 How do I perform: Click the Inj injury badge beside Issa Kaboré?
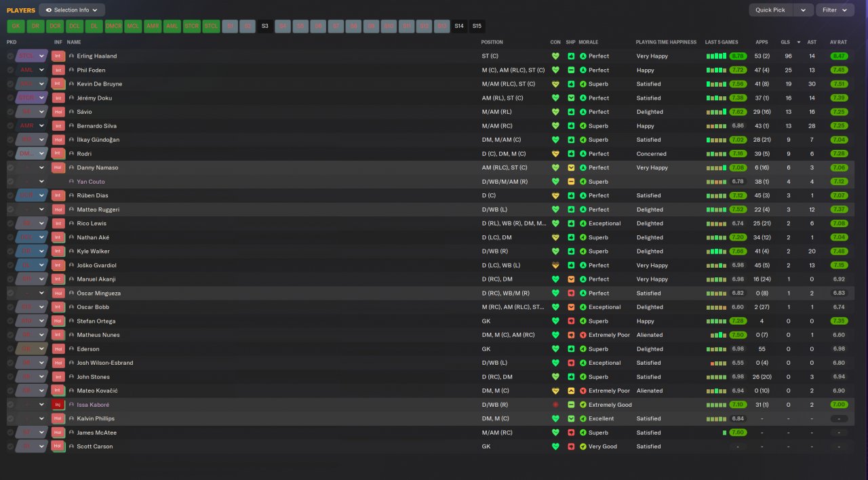click(58, 405)
